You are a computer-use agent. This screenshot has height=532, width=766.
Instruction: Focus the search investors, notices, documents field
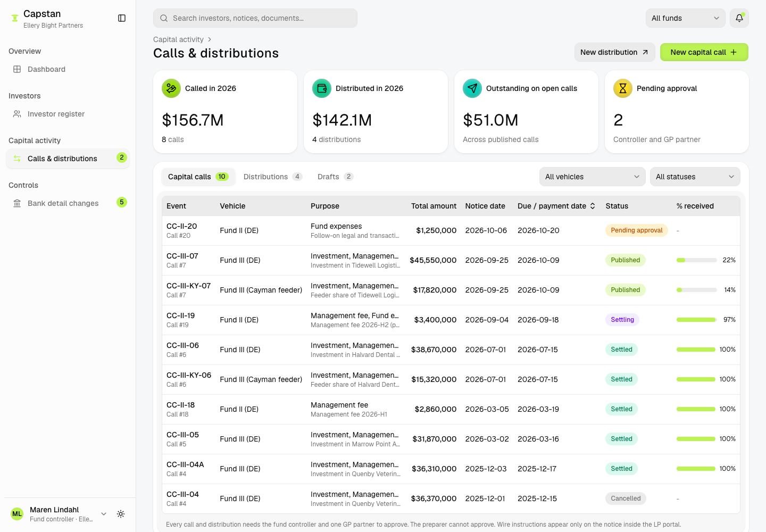[255, 18]
